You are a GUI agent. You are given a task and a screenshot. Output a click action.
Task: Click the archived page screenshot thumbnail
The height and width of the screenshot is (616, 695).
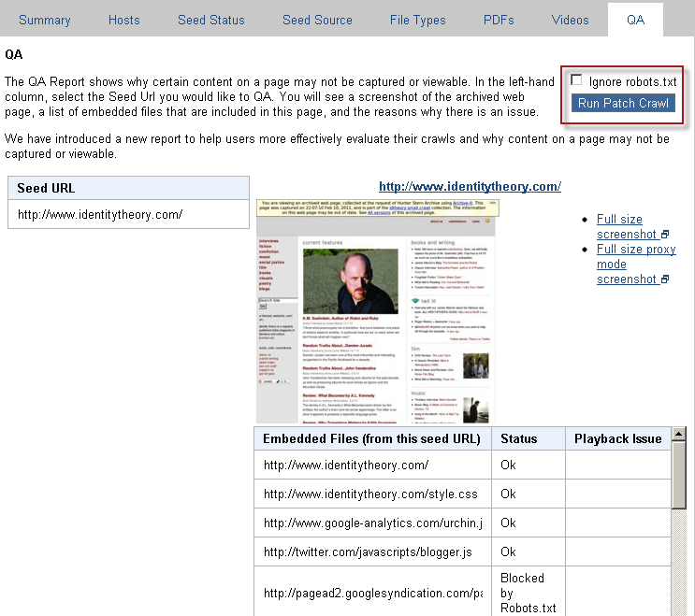[x=377, y=310]
